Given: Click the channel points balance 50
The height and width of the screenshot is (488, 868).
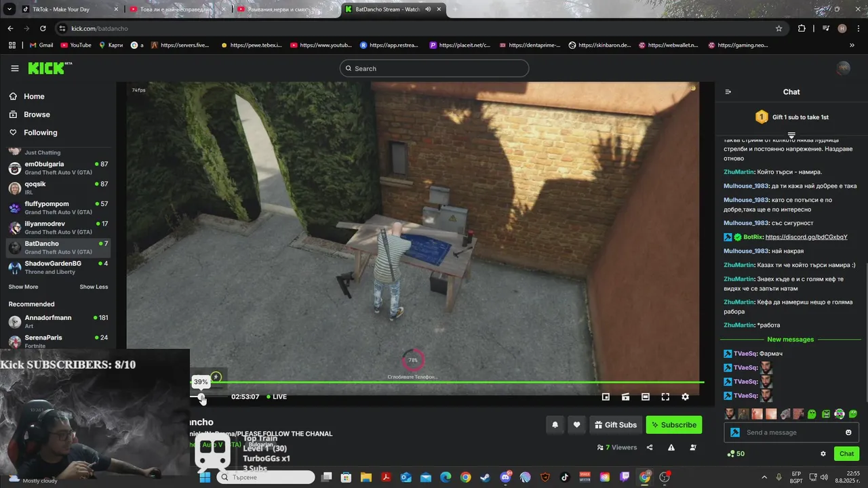Looking at the screenshot, I should (735, 454).
